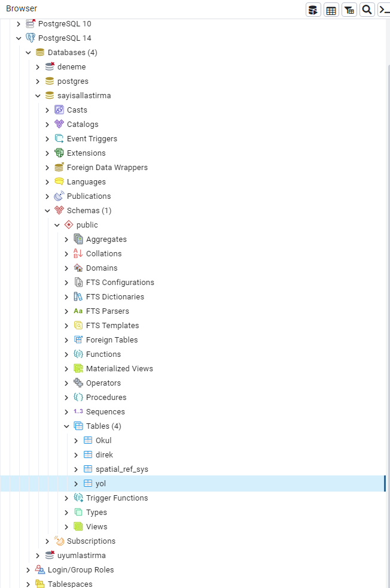Click the Operators node icon
Image resolution: width=390 pixels, height=588 pixels.
click(78, 383)
